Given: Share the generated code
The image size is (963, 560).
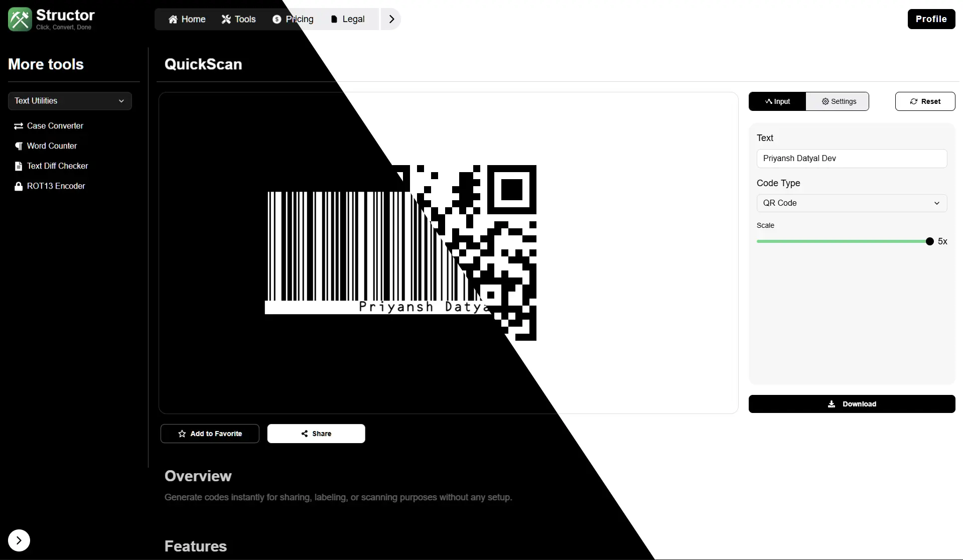Looking at the screenshot, I should [x=316, y=434].
